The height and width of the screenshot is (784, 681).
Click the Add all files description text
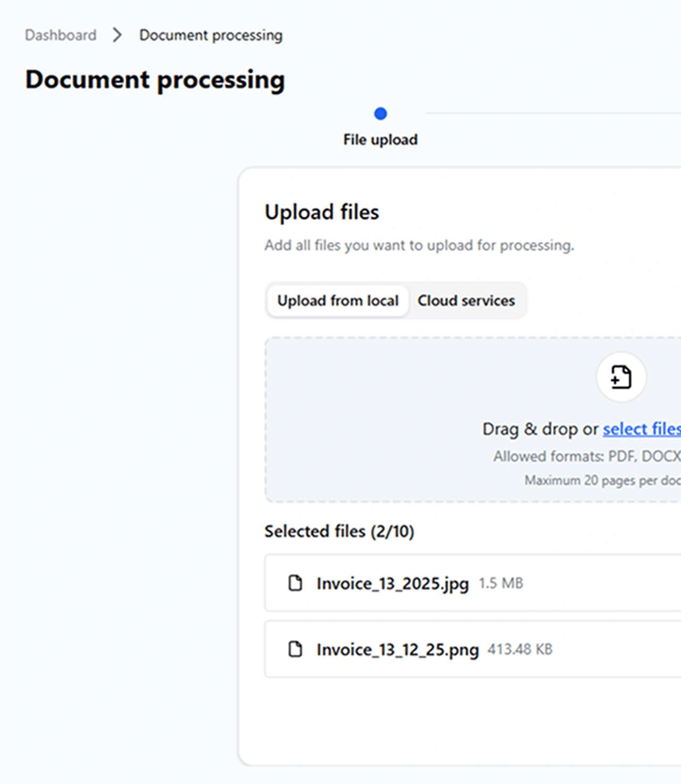[x=419, y=245]
